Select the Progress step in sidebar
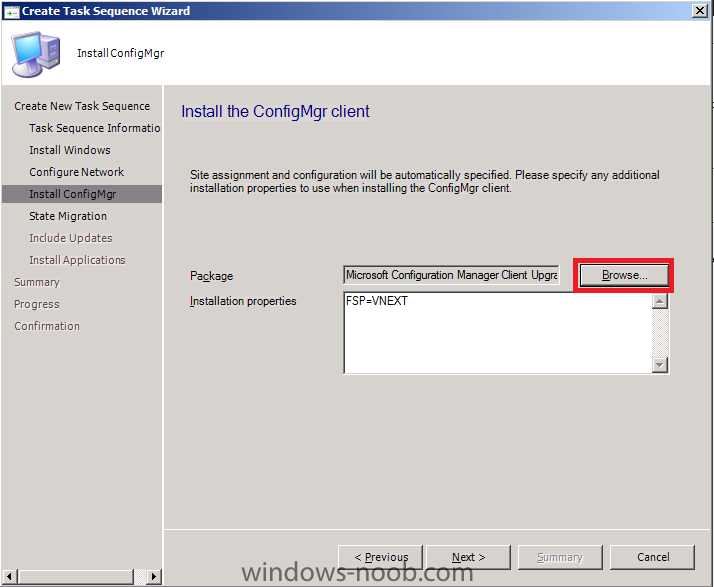Screen dimensions: 714x587 point(36,304)
